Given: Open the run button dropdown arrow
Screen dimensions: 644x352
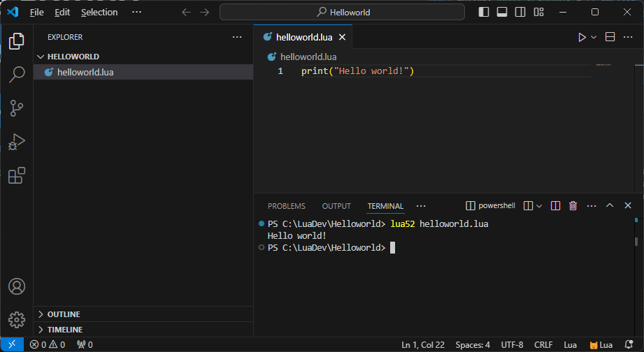Looking at the screenshot, I should (594, 37).
